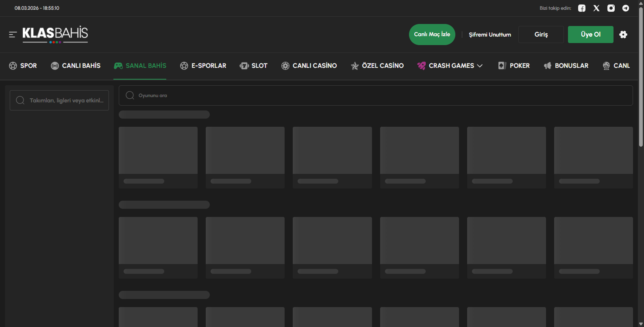Click the chip icon beside Canlı Casino
The image size is (644, 327).
(285, 66)
